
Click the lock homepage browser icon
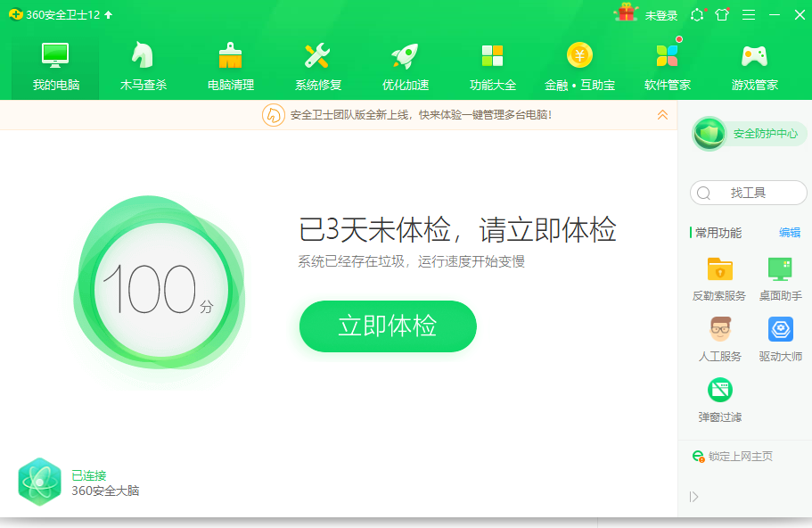(x=699, y=457)
